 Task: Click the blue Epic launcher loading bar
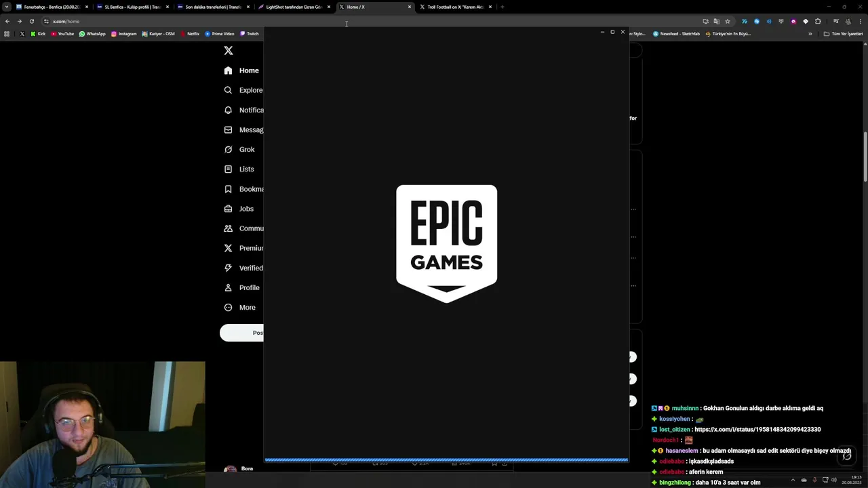pyautogui.click(x=446, y=460)
